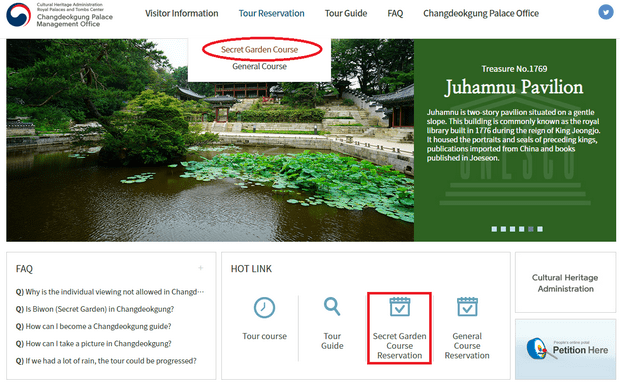The image size is (620, 383).
Task: Open the Visitor Information menu
Action: coord(181,13)
